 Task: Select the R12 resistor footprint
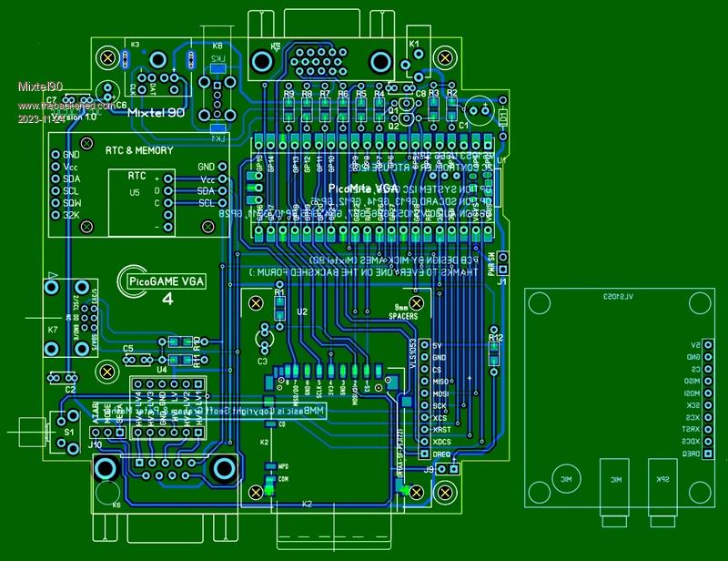[x=494, y=352]
